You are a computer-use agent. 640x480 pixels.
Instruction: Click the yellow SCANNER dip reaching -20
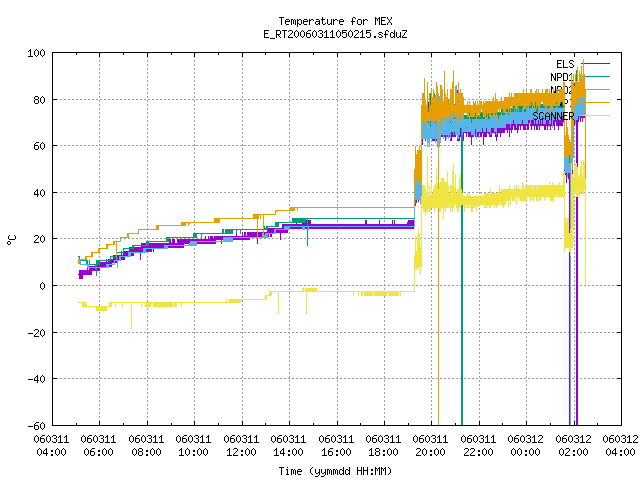tap(131, 316)
